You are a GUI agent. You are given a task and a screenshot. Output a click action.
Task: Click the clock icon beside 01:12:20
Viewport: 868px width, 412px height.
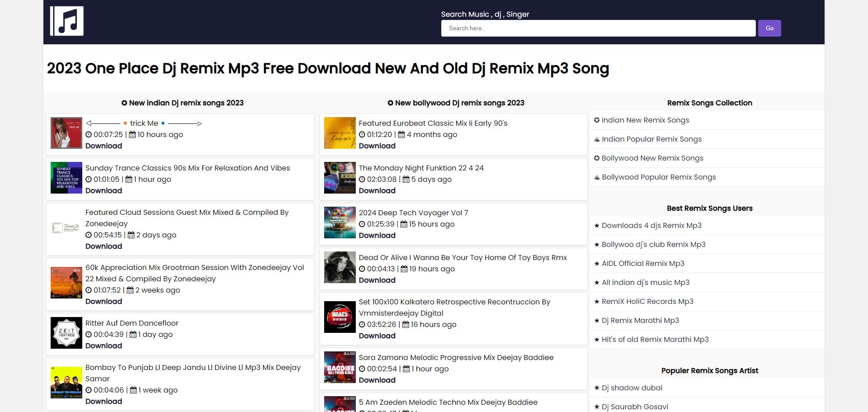[362, 134]
